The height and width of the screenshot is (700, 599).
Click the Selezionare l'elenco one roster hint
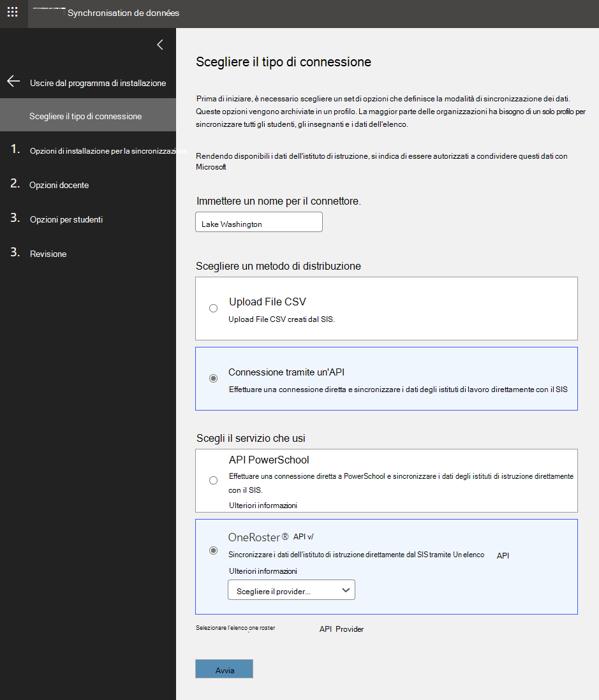pos(235,628)
